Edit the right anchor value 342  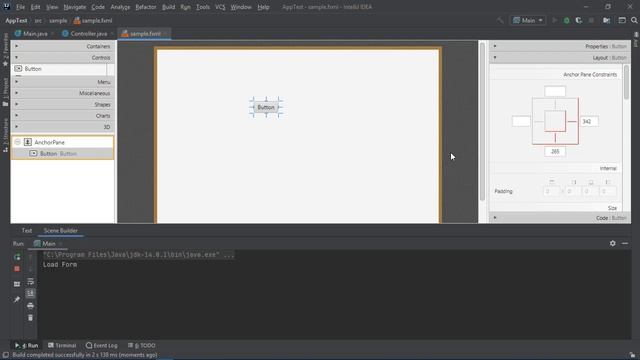coord(589,121)
